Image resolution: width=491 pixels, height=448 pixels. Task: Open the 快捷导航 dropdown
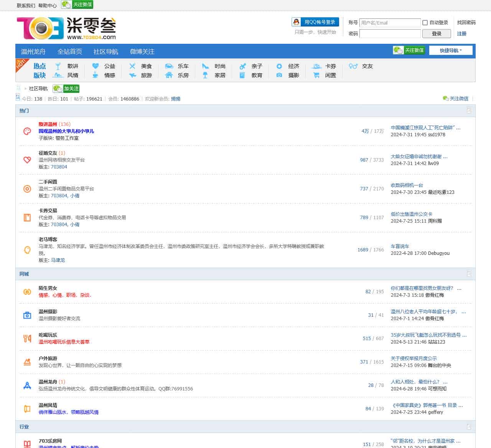451,50
